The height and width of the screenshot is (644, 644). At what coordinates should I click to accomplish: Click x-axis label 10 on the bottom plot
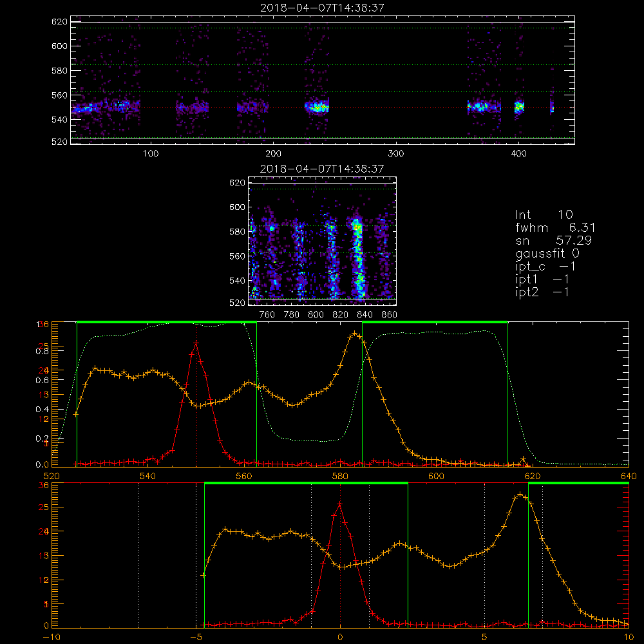click(629, 638)
